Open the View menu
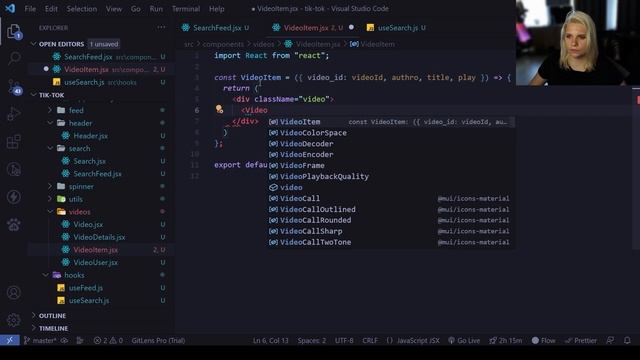Image resolution: width=640 pixels, height=360 pixels. pyautogui.click(x=113, y=9)
